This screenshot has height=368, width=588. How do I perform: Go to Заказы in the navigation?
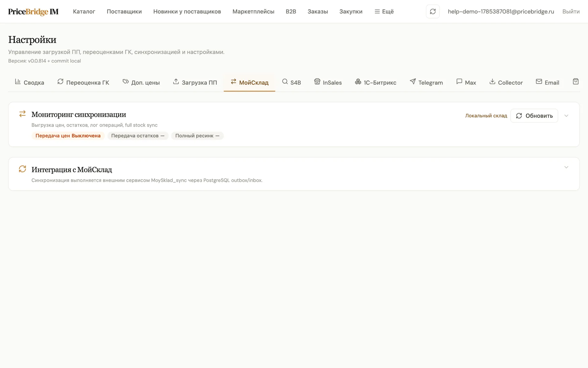tap(318, 11)
